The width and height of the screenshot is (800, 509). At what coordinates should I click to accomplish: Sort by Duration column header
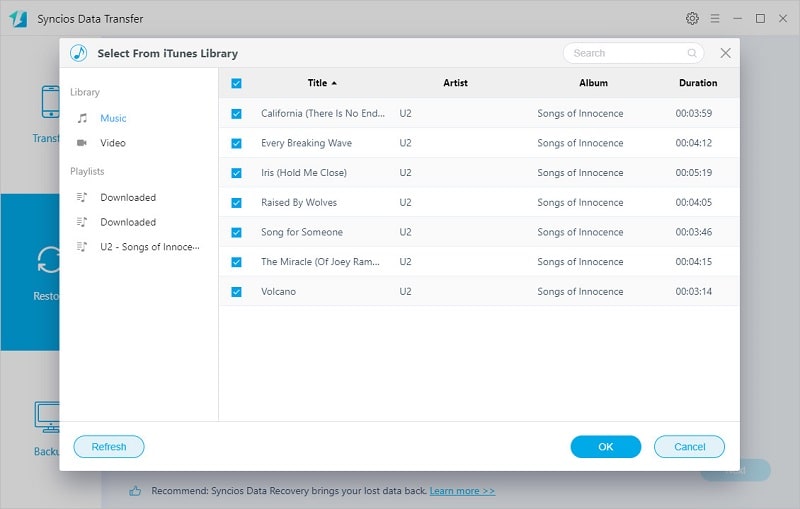click(698, 83)
